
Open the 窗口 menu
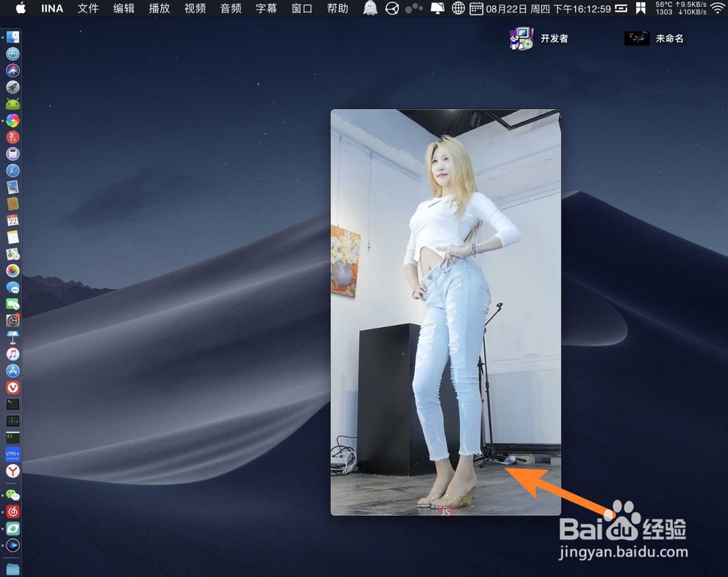tap(302, 8)
